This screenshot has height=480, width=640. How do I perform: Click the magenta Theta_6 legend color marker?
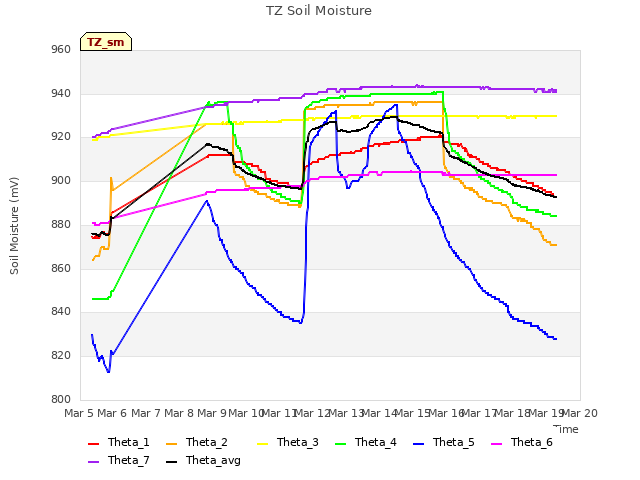pyautogui.click(x=496, y=444)
